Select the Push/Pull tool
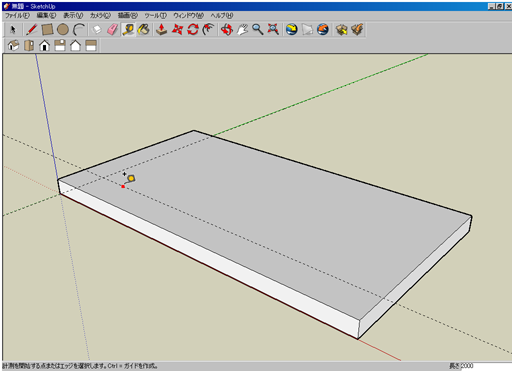 click(162, 30)
